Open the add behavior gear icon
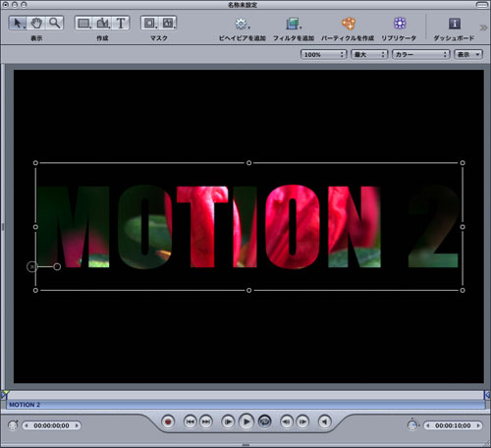This screenshot has height=448, width=491. coord(242,24)
